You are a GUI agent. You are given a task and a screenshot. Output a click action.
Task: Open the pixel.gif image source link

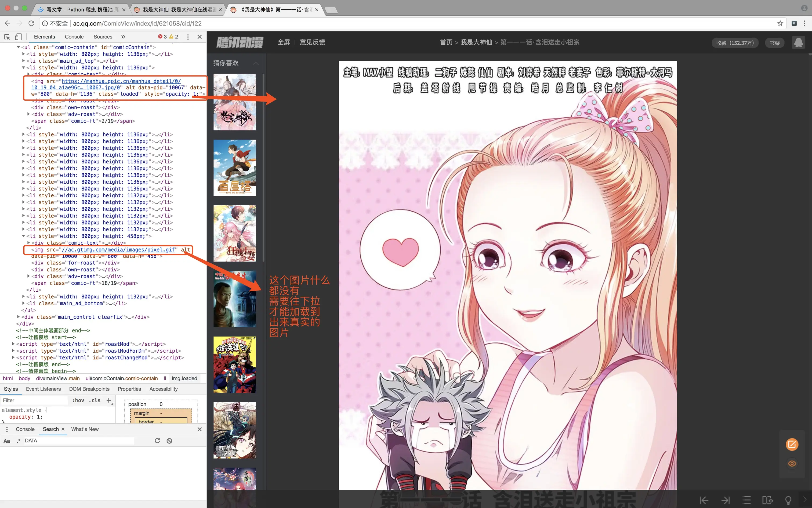[118, 250]
